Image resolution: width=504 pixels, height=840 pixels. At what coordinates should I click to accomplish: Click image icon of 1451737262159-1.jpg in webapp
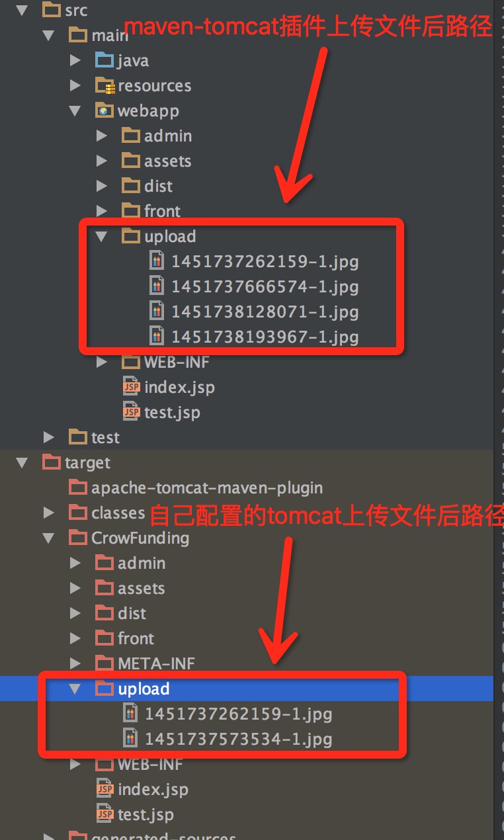coord(156,261)
